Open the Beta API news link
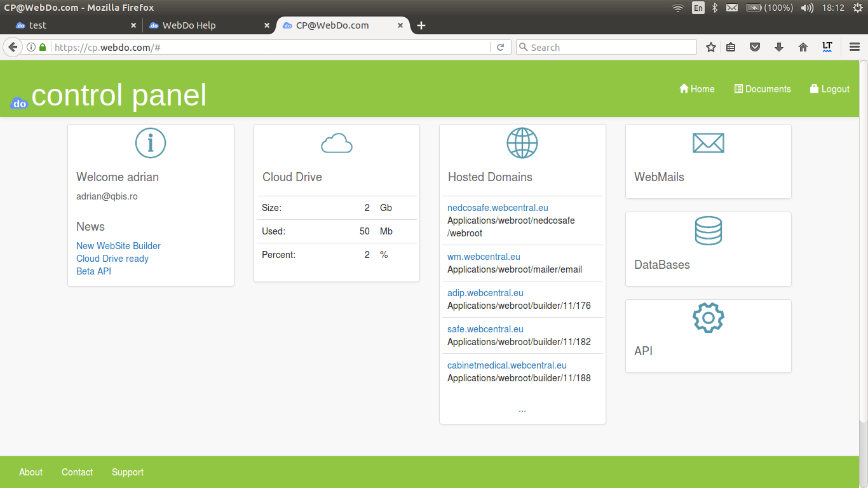This screenshot has height=488, width=868. [94, 271]
